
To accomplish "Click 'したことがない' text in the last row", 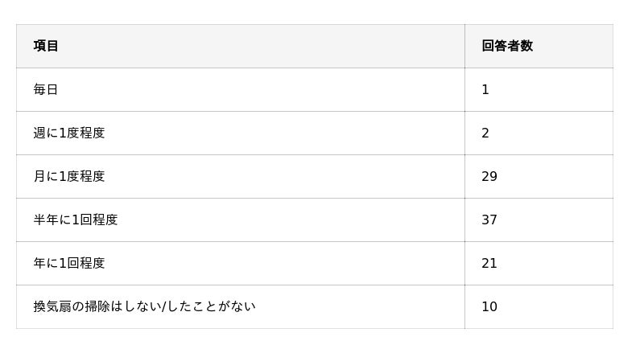I will 211,306.
